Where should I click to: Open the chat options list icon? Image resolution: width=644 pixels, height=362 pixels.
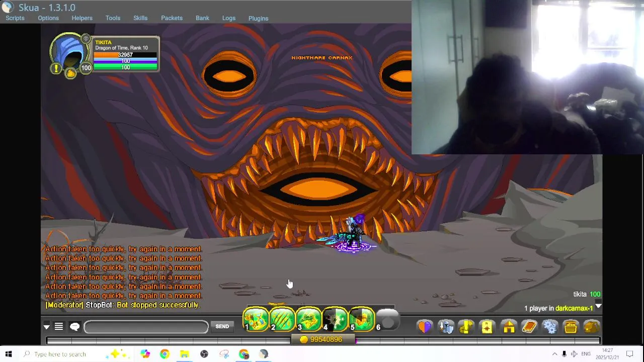59,327
